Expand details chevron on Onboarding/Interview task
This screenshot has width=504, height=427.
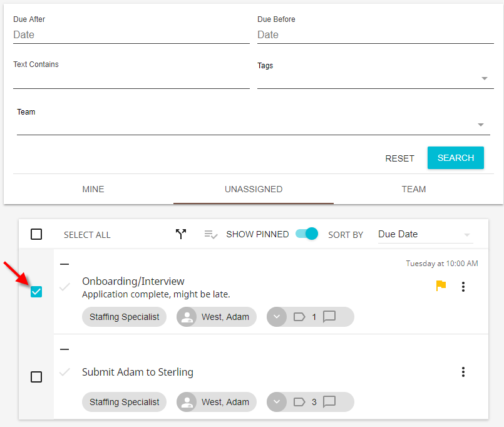[276, 317]
